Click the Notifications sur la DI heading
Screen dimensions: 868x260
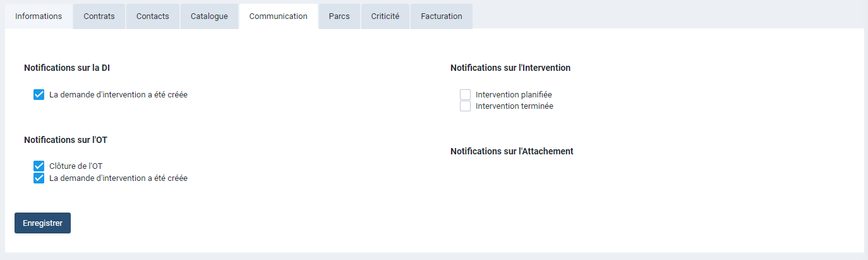pos(67,68)
